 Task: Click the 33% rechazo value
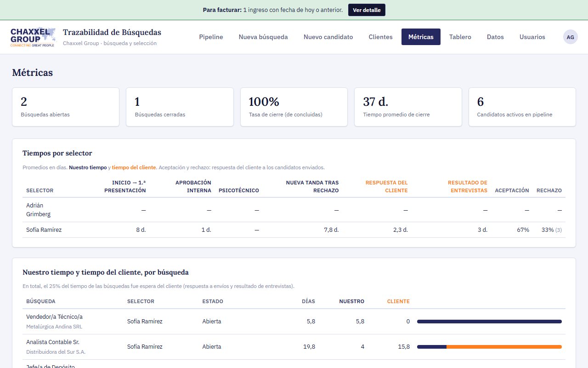(x=548, y=230)
